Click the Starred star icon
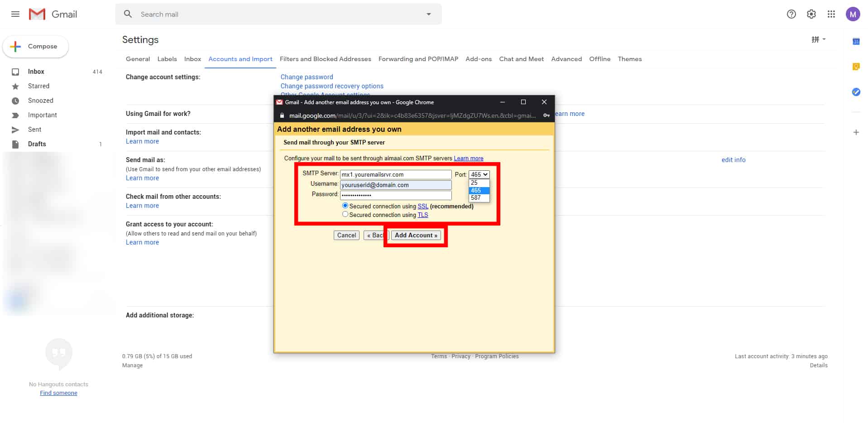This screenshot has height=423, width=868. tap(15, 86)
